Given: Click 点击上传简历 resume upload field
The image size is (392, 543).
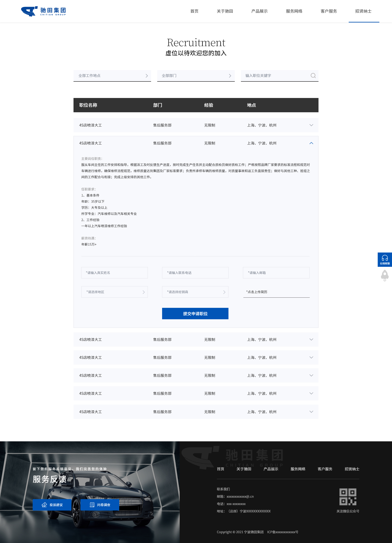Looking at the screenshot, I should pos(276,292).
